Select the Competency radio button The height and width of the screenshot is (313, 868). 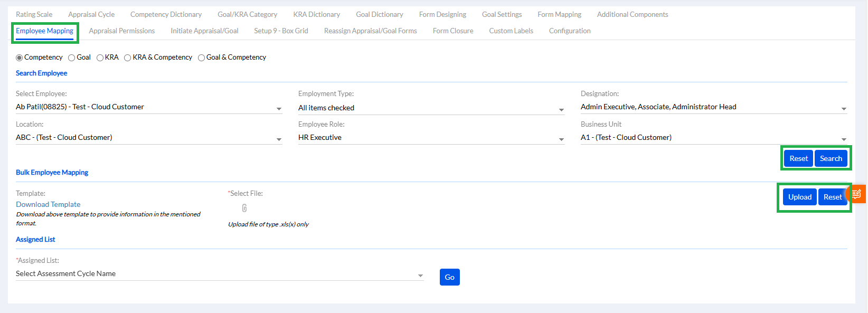point(20,58)
